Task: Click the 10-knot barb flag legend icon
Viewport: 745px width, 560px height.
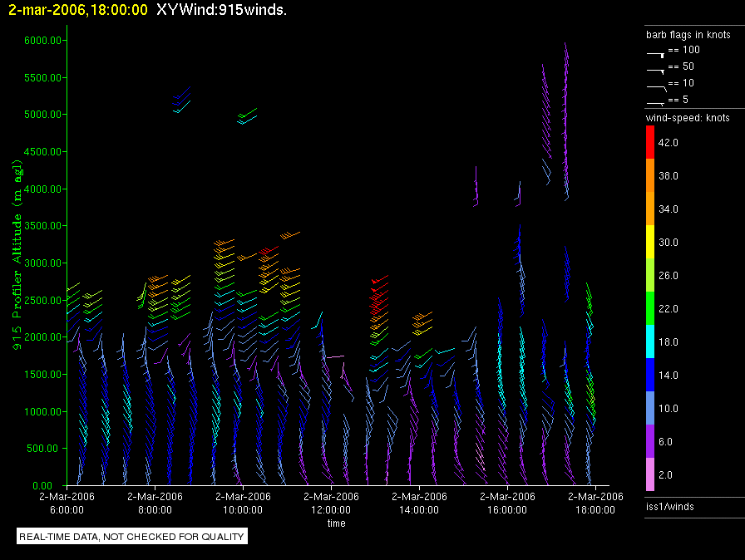Action: (655, 86)
